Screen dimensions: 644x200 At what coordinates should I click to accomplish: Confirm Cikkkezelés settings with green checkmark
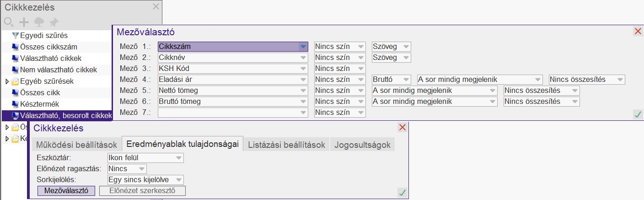tap(402, 193)
